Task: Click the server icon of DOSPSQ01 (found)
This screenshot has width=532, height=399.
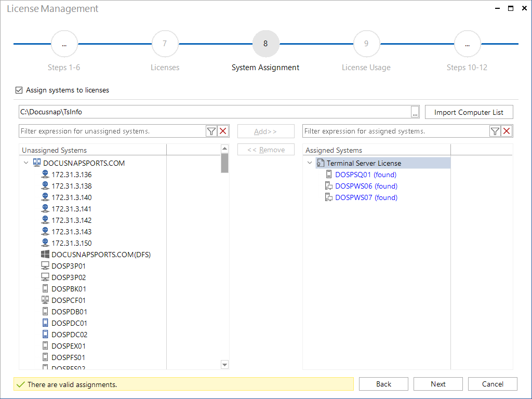Action: [329, 174]
